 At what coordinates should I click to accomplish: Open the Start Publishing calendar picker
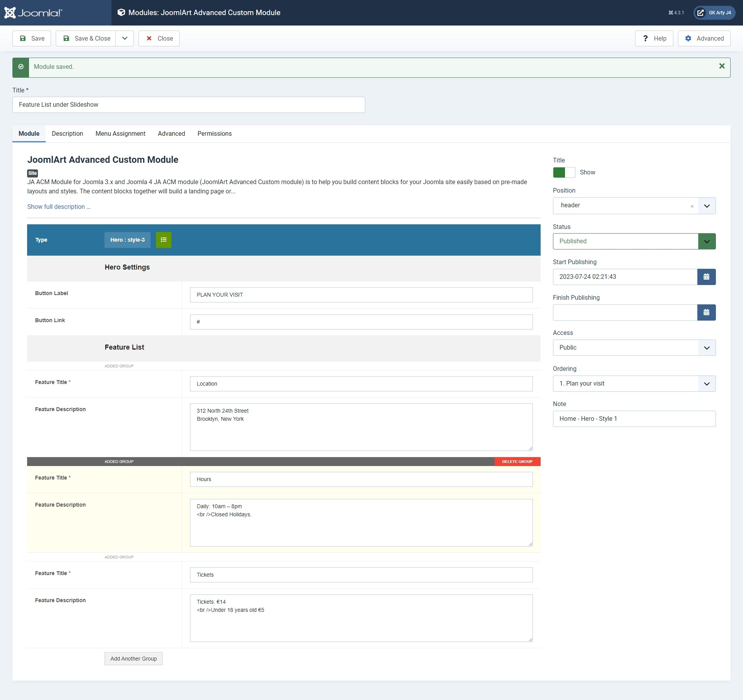pyautogui.click(x=706, y=277)
